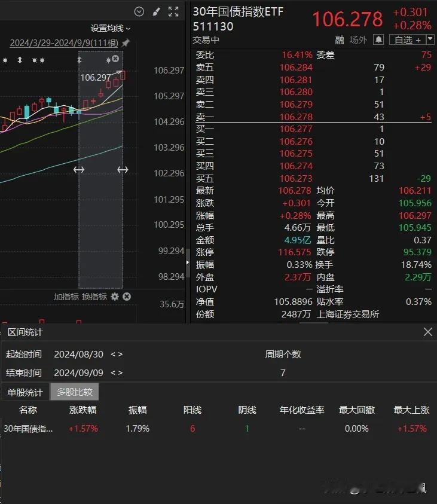Click the 融 margin trading badge
The height and width of the screenshot is (504, 437).
[340, 40]
